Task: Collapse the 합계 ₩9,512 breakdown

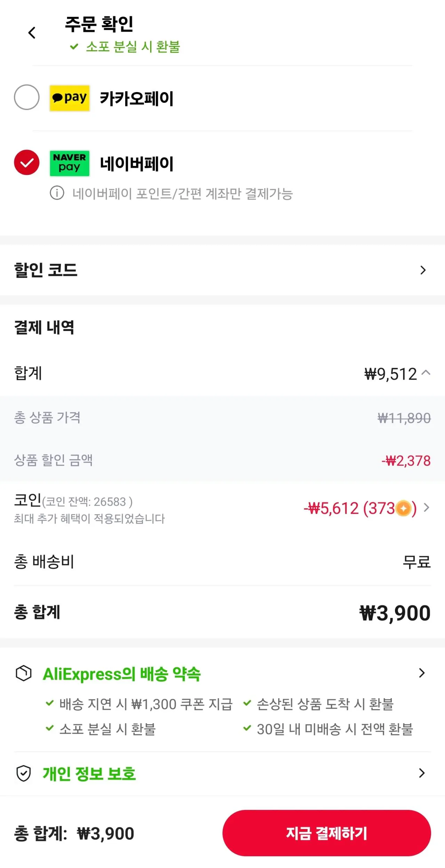Action: click(x=426, y=373)
